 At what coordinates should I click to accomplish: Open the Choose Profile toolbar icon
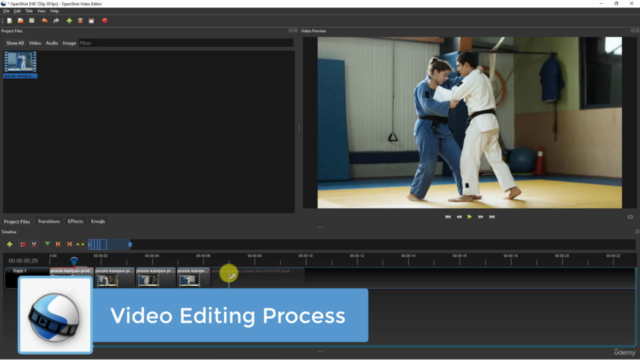(x=80, y=20)
